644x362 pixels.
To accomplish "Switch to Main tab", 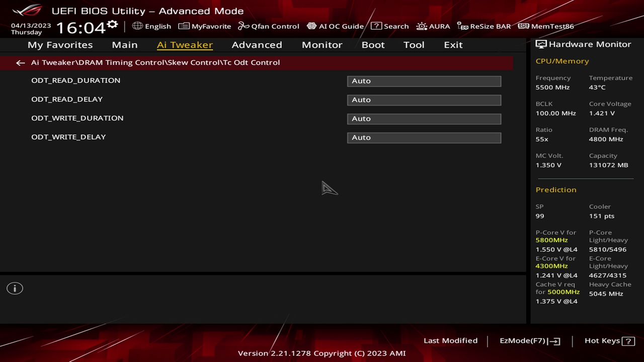I will [x=125, y=45].
